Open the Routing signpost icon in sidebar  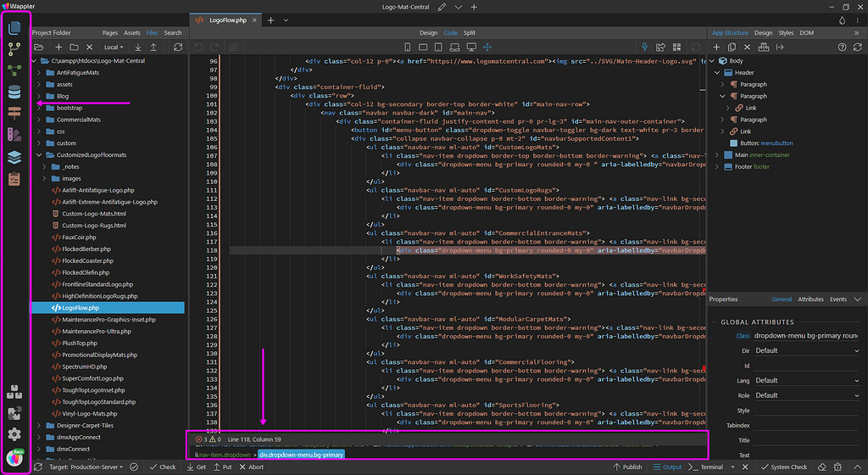[14, 114]
